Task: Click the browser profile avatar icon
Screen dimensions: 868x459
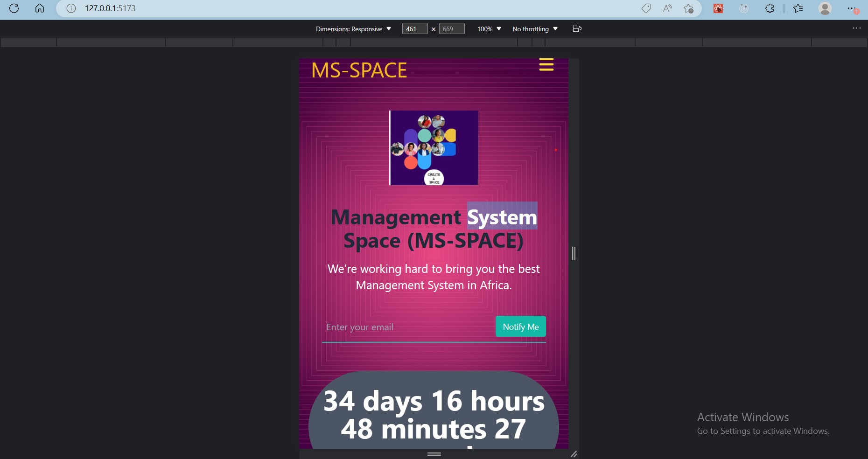Action: [826, 8]
